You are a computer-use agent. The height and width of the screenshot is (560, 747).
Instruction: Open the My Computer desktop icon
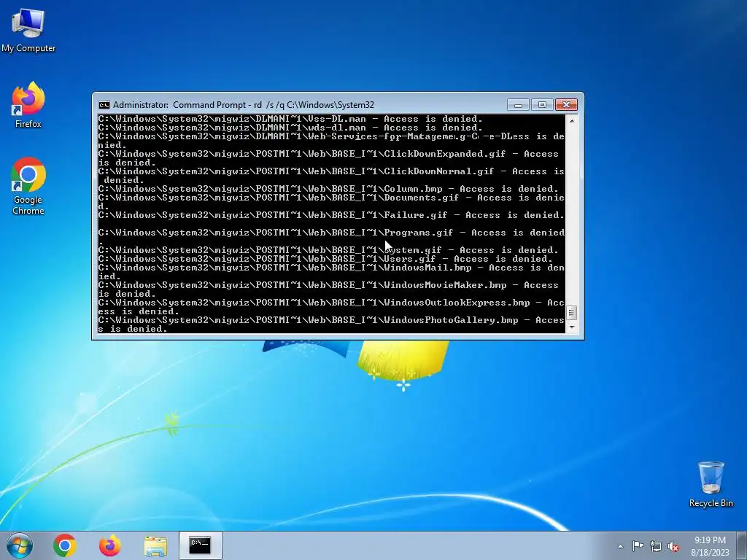click(x=28, y=30)
